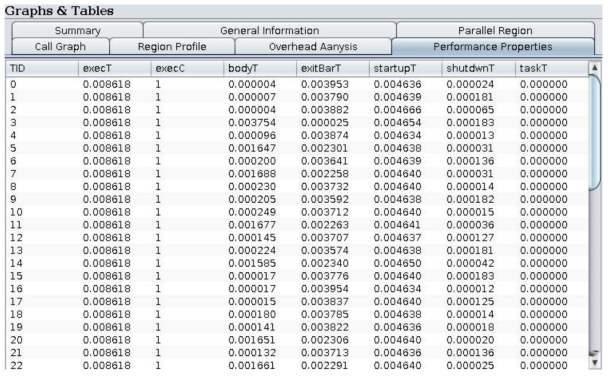
Task: Select row with TID 22
Action: click(297, 365)
